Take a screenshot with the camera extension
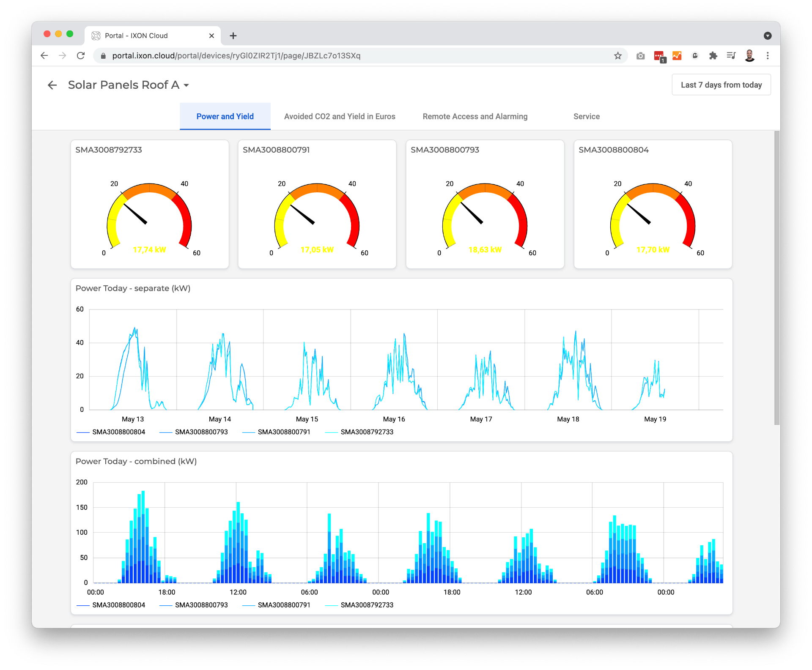Image resolution: width=812 pixels, height=670 pixels. point(640,55)
